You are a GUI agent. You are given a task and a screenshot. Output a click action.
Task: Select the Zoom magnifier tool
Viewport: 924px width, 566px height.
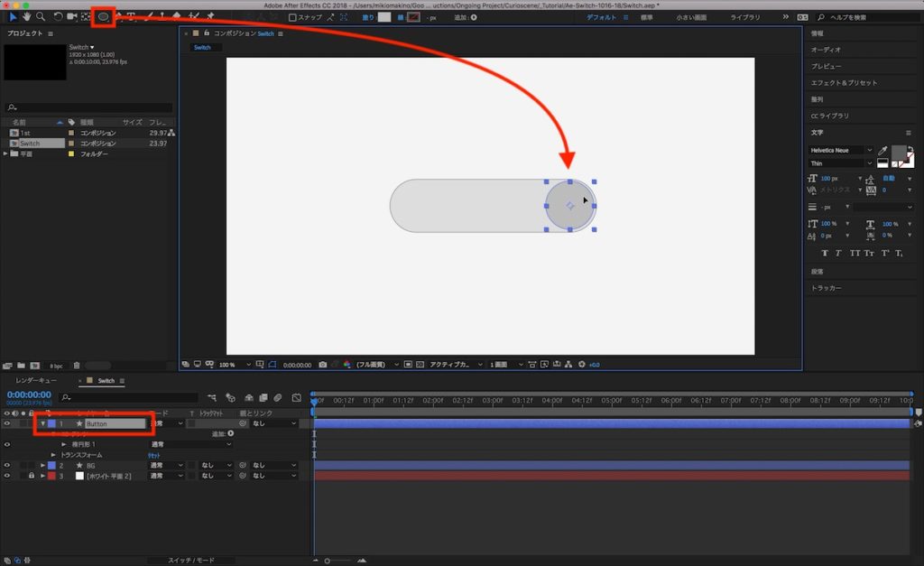pos(41,16)
